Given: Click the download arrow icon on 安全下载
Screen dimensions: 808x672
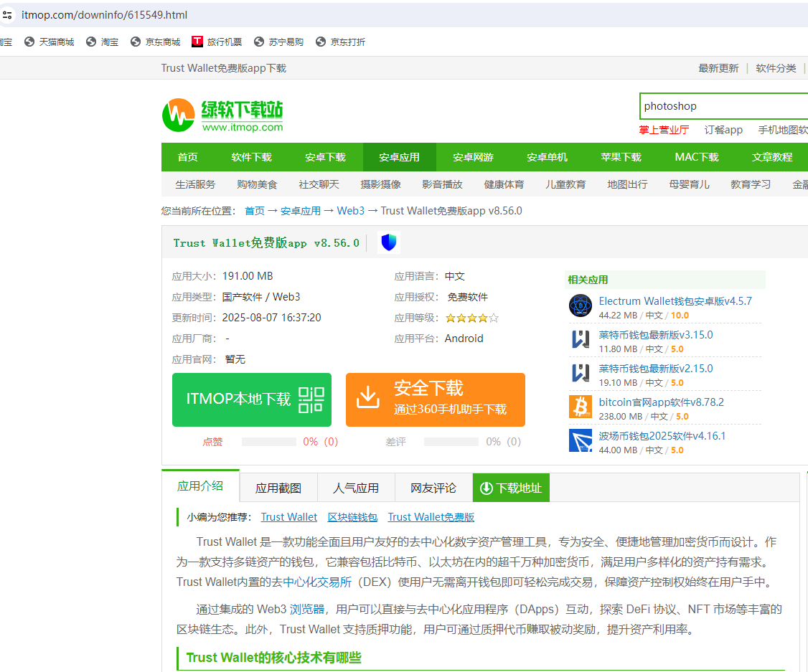Looking at the screenshot, I should [368, 397].
